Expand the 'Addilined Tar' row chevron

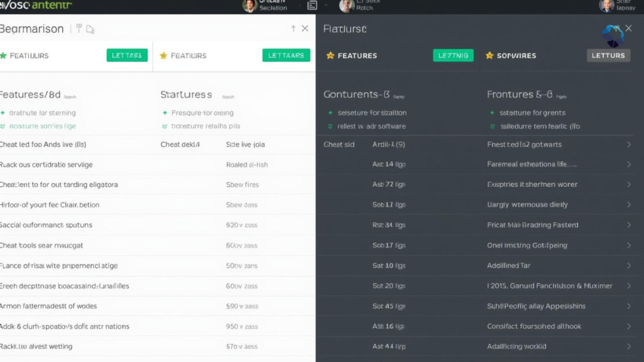click(629, 266)
